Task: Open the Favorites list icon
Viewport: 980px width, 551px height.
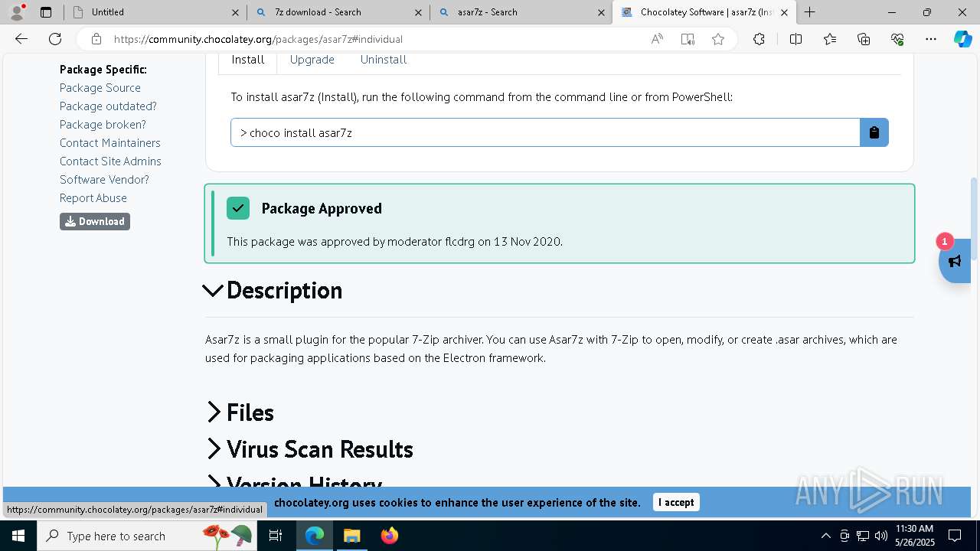Action: tap(830, 39)
